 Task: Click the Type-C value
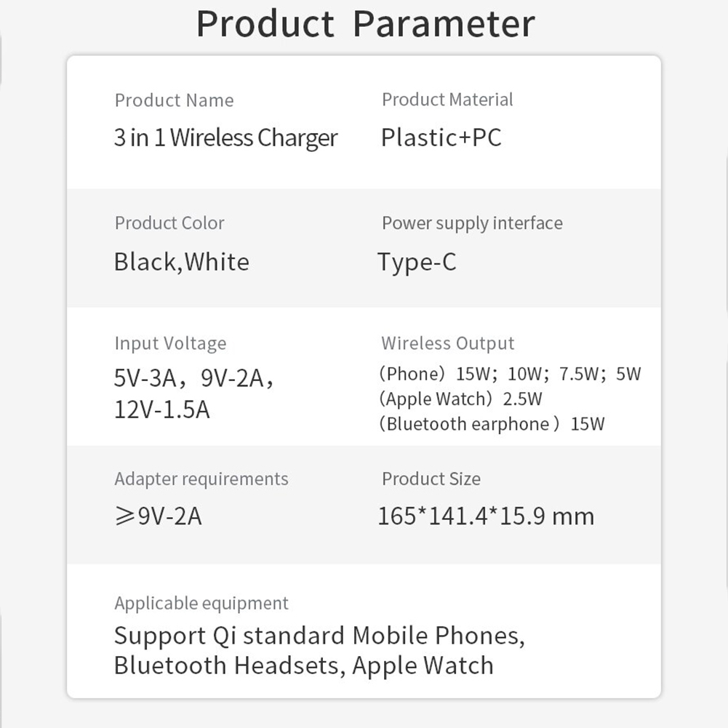417,263
